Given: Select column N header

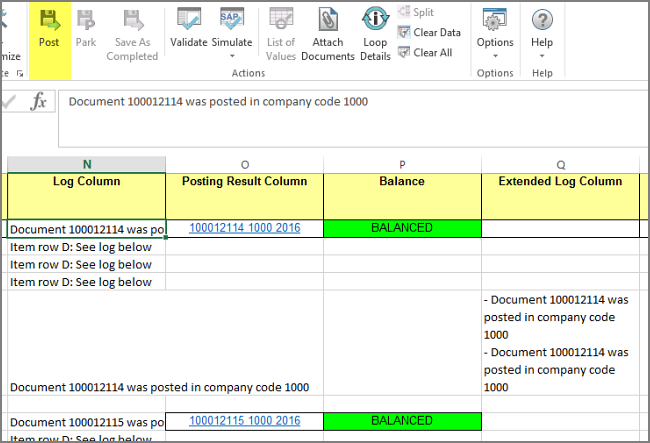Looking at the screenshot, I should [87, 165].
